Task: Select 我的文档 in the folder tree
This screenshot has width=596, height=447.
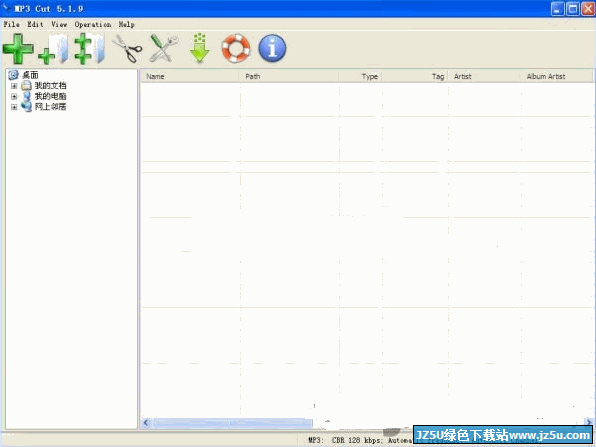Action: [x=50, y=86]
